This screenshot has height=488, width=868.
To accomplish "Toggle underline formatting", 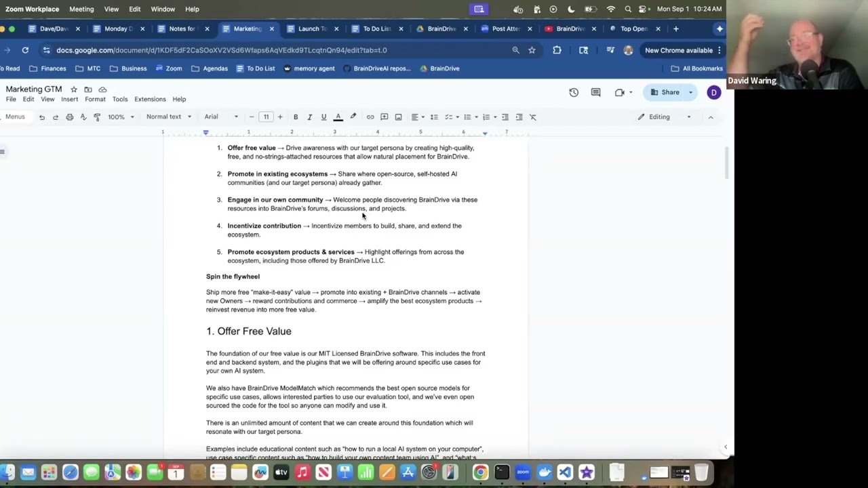I will point(323,117).
